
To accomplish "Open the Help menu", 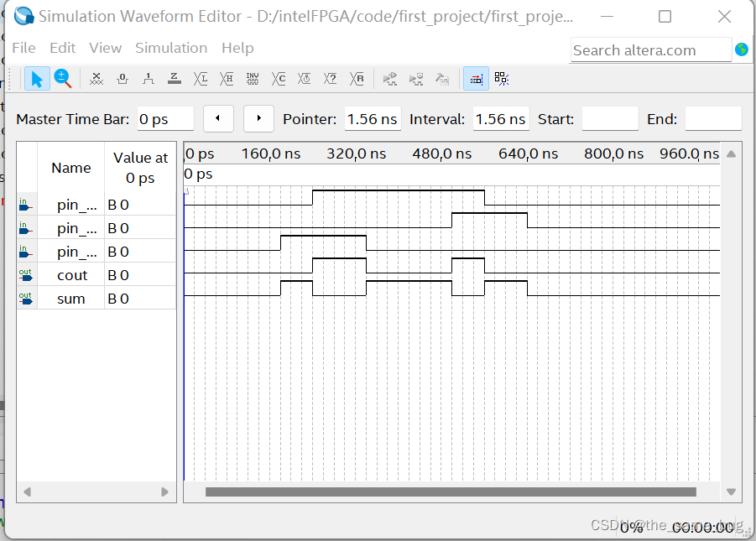I will pos(237,48).
